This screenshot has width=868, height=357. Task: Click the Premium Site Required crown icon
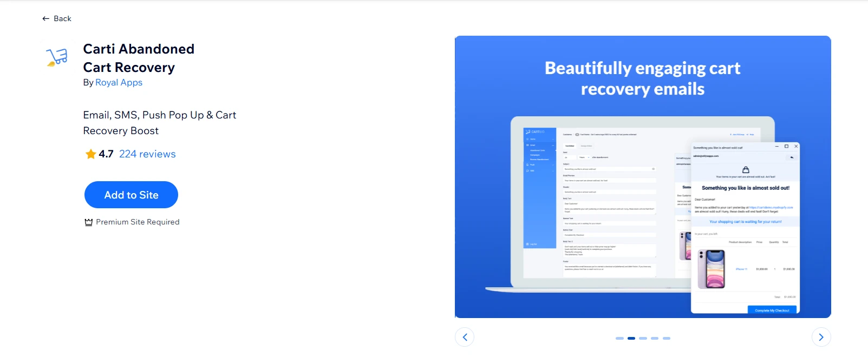[x=89, y=222]
